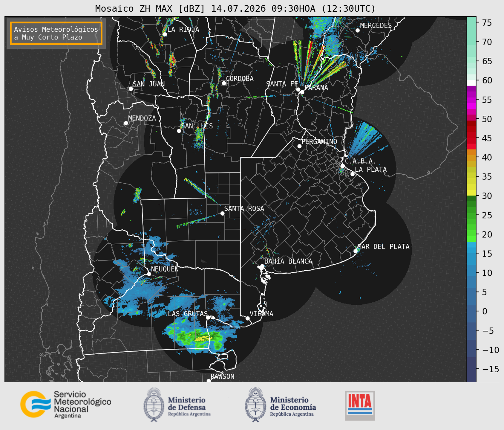Click the Bahía Blanca city marker
Image resolution: width=504 pixels, height=430 pixels.
[262, 266]
